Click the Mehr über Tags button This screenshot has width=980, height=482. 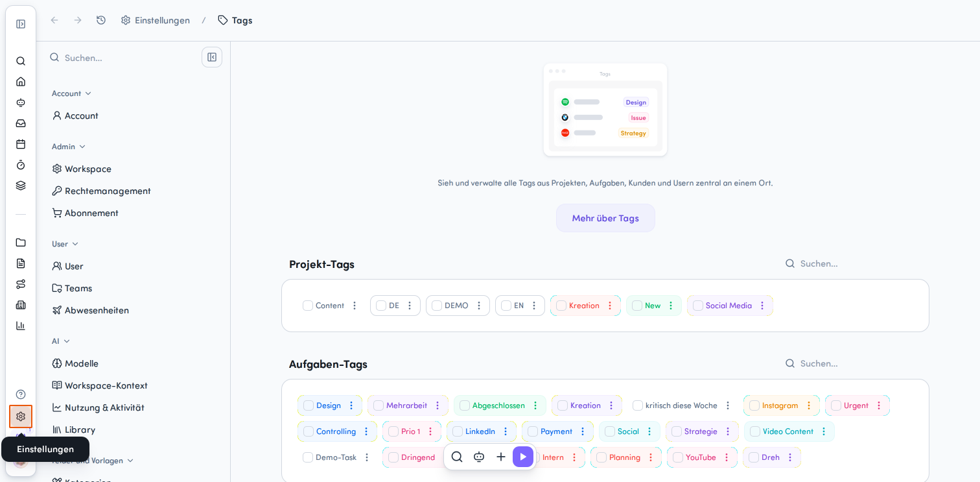pyautogui.click(x=605, y=218)
